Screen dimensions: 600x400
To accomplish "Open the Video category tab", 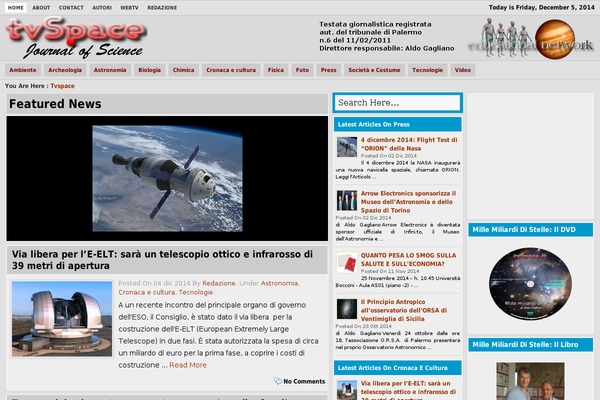I will (463, 70).
